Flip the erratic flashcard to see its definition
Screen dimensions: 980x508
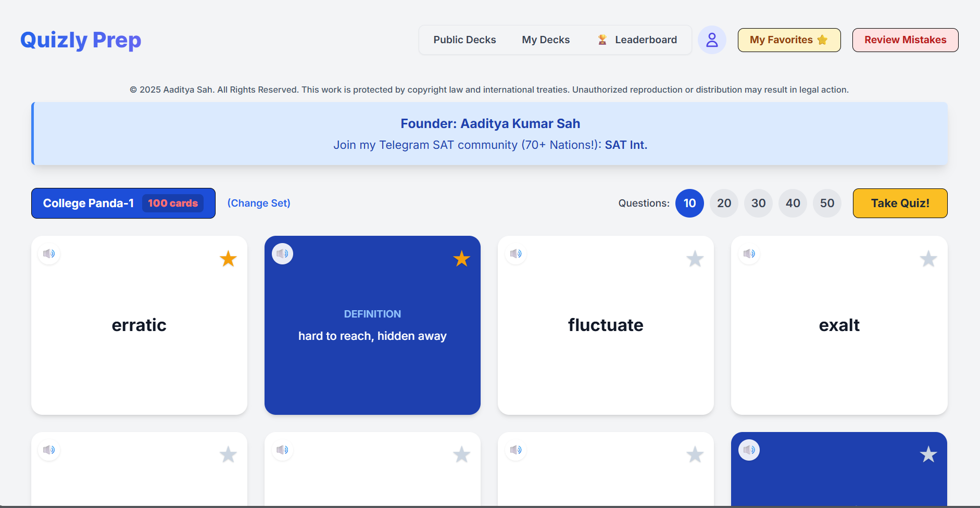click(139, 325)
